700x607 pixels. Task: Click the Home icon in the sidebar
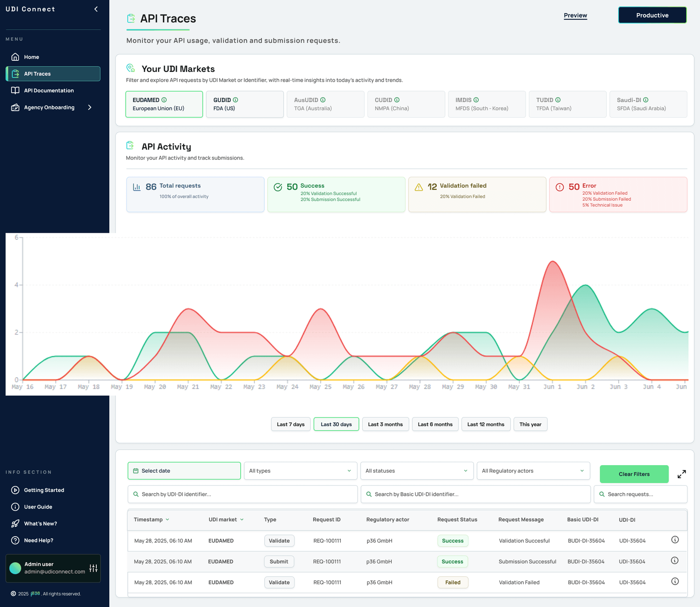pos(15,57)
